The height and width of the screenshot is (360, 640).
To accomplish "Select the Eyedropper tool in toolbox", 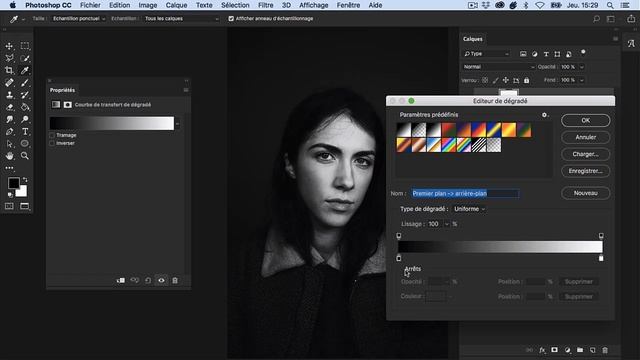I will pos(25,71).
